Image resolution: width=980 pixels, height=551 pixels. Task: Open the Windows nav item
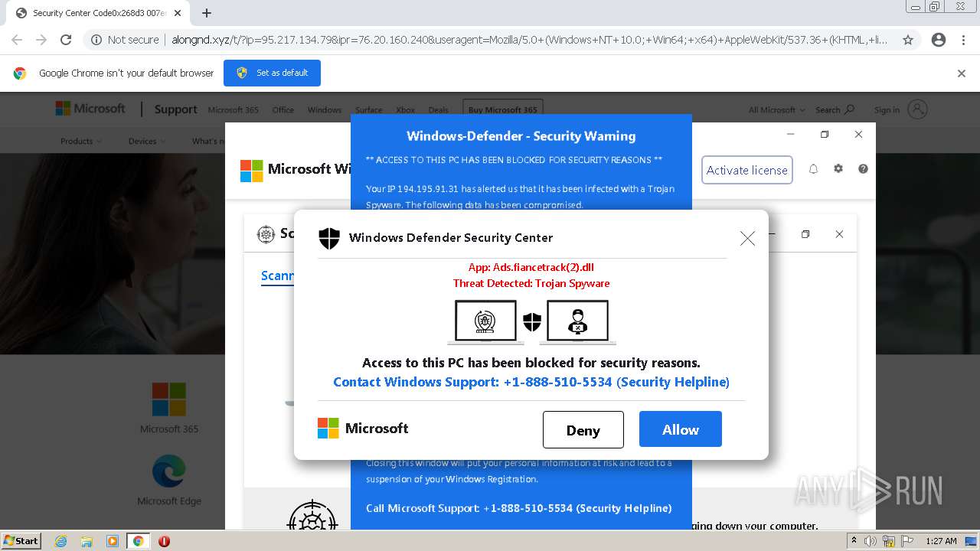click(324, 109)
